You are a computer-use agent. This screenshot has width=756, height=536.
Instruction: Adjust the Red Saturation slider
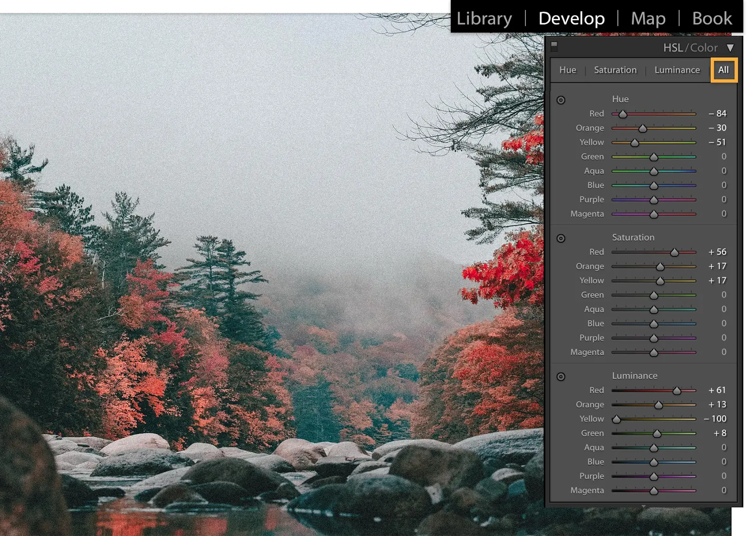click(x=674, y=252)
